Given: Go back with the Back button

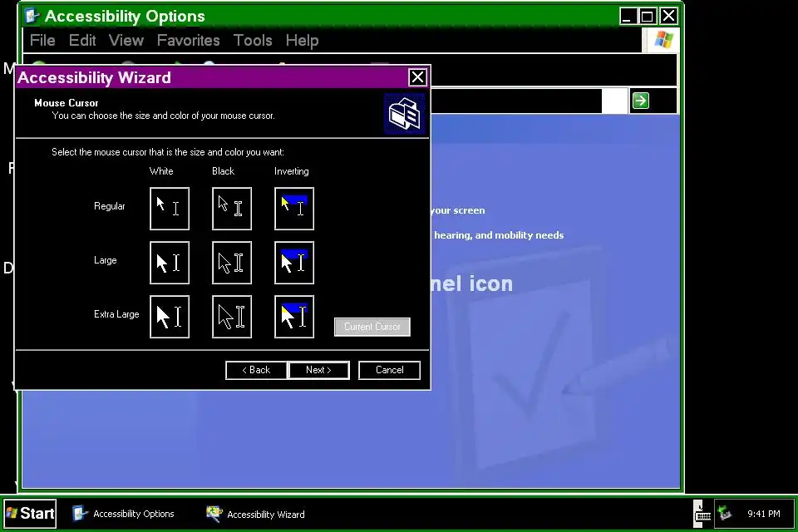Looking at the screenshot, I should [x=256, y=370].
